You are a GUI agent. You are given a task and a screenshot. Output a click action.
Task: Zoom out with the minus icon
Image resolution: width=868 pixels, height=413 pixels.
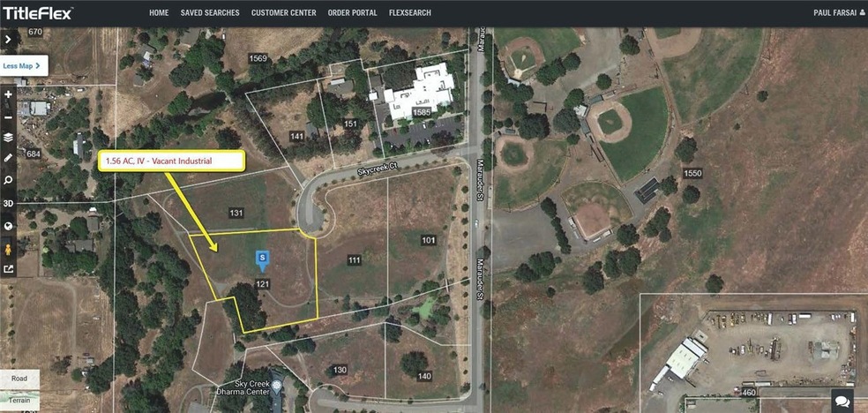tap(8, 116)
